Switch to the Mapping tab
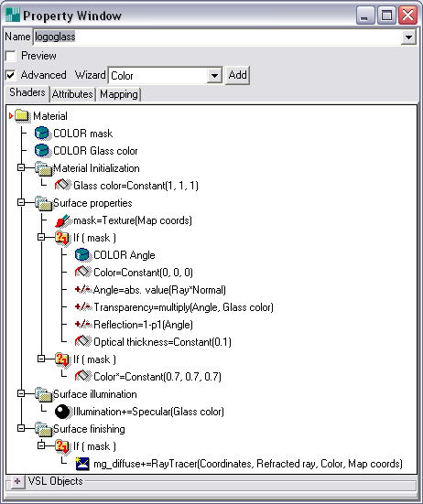This screenshot has width=423, height=504. 119,94
